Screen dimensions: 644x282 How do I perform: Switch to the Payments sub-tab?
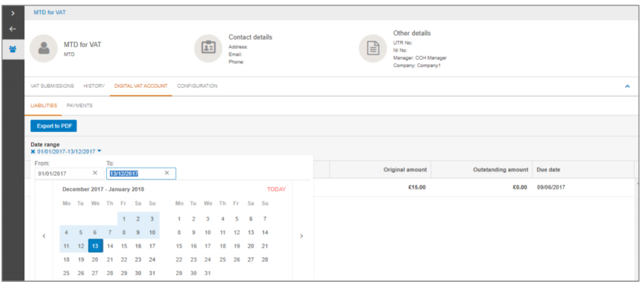[79, 106]
